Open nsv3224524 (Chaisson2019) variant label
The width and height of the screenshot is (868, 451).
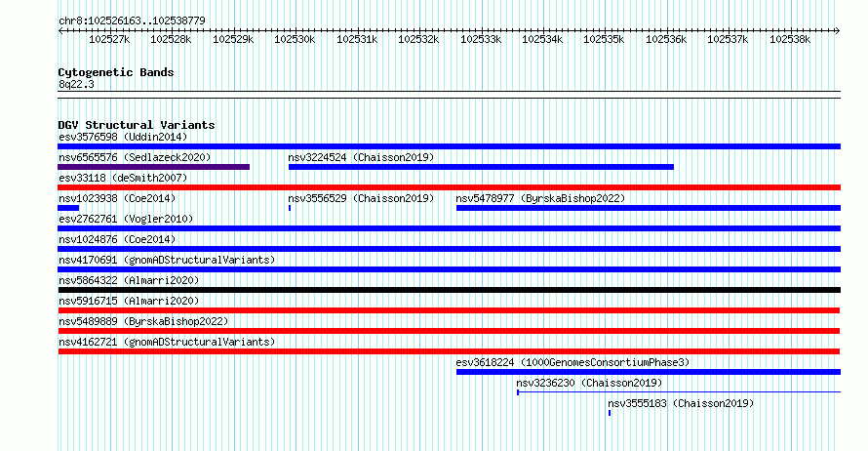click(x=361, y=157)
